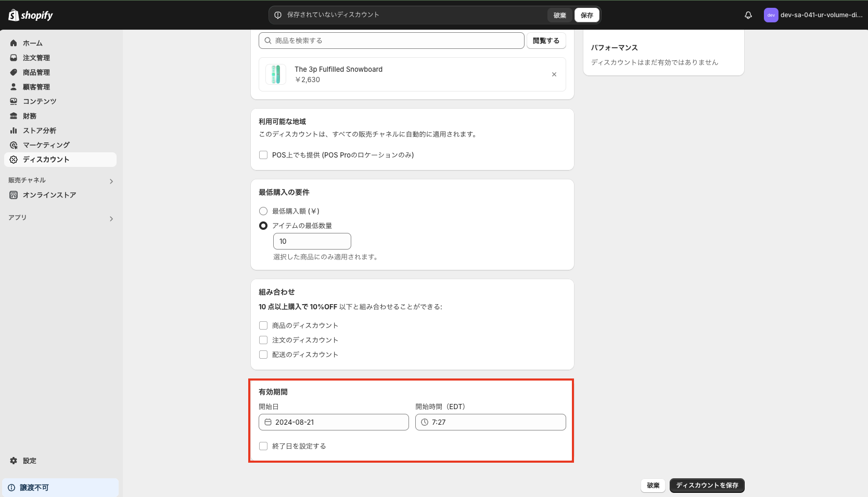The width and height of the screenshot is (868, 497).
Task: Enable POS上でも提供 checkbox
Action: pyautogui.click(x=263, y=155)
